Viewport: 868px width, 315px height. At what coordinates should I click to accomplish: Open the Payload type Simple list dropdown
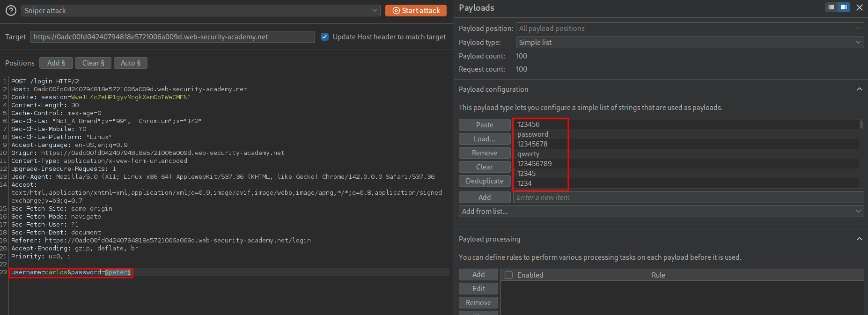point(689,42)
